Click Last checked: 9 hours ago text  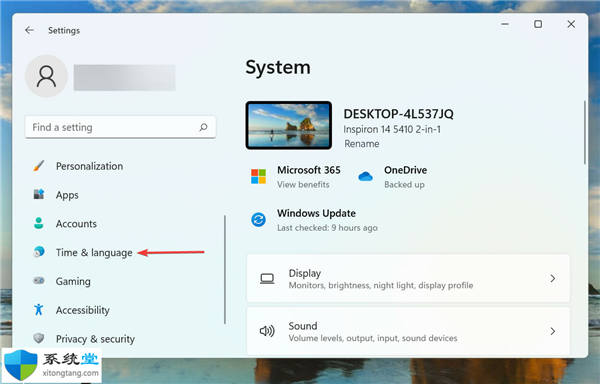[327, 228]
